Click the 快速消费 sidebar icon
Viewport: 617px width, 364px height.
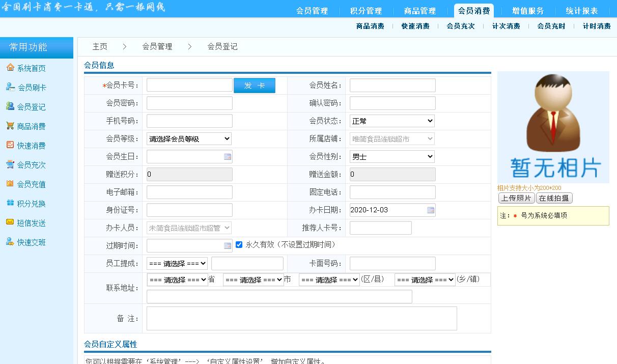point(10,145)
